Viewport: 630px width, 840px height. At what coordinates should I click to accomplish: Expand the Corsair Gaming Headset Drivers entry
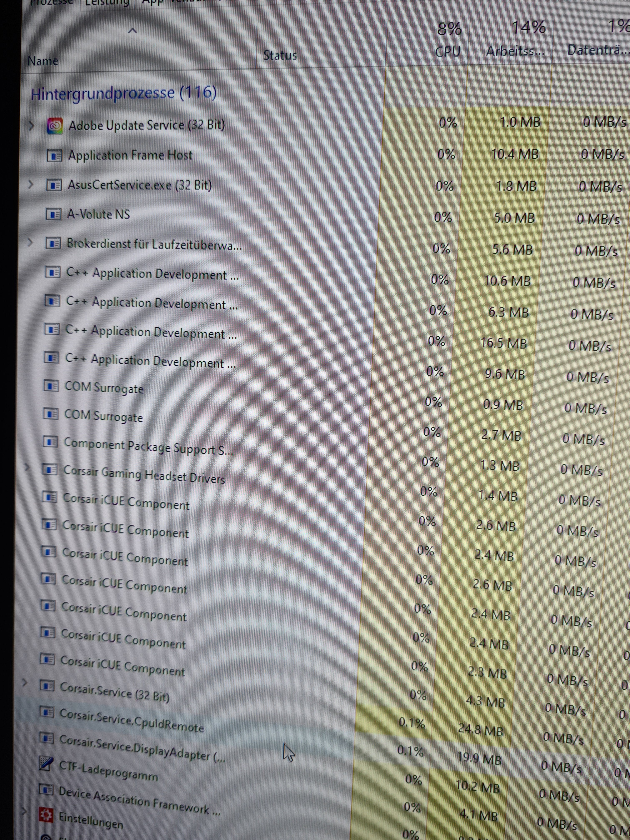pyautogui.click(x=27, y=467)
